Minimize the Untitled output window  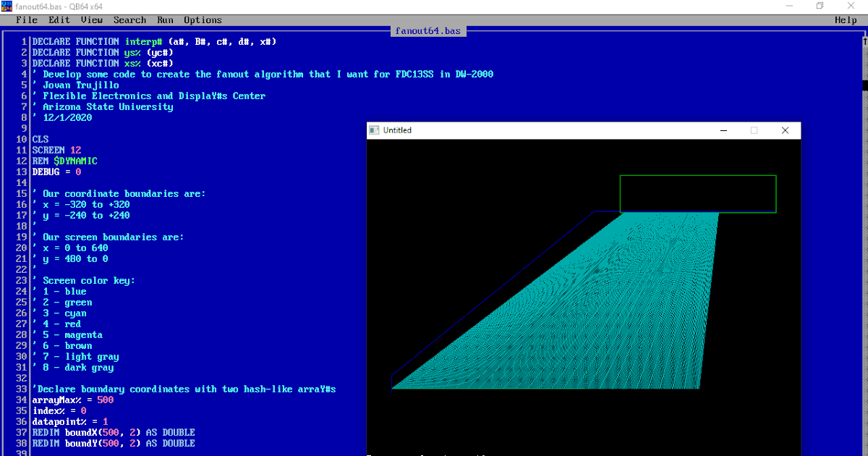pos(723,130)
